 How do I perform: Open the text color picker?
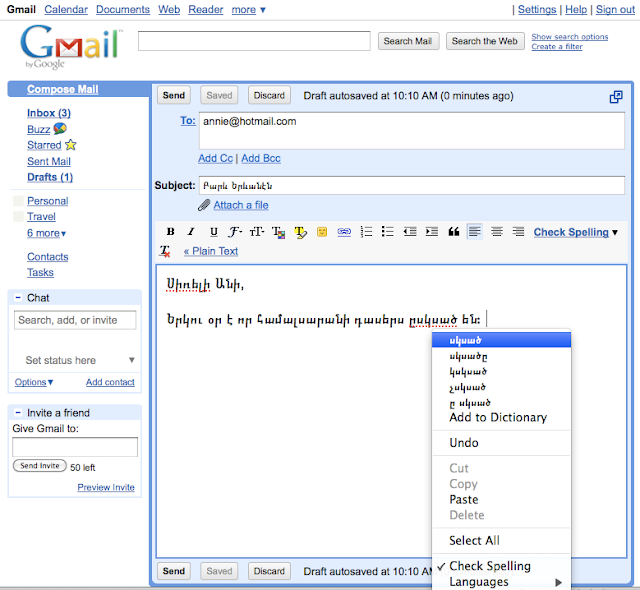pyautogui.click(x=279, y=232)
